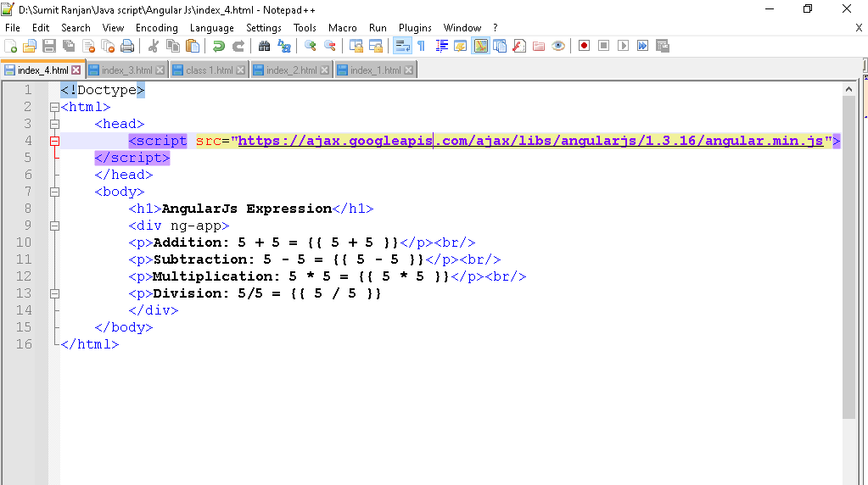This screenshot has height=485, width=868.
Task: Click the New file toolbar icon
Action: click(11, 46)
